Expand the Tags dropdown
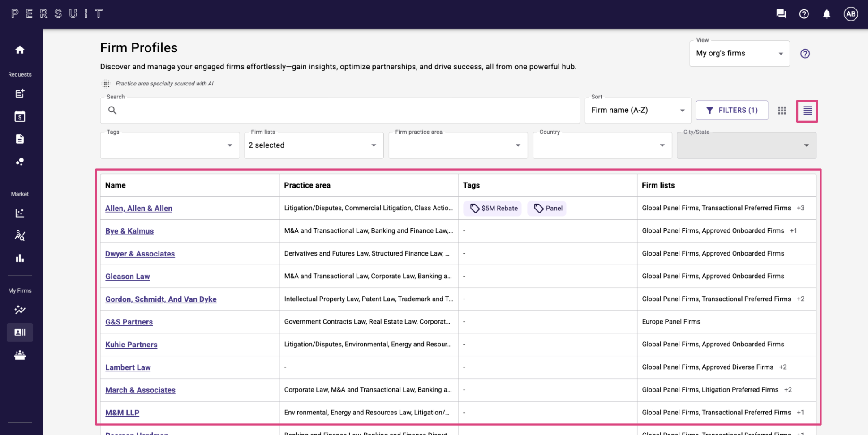The height and width of the screenshot is (435, 868). point(170,145)
